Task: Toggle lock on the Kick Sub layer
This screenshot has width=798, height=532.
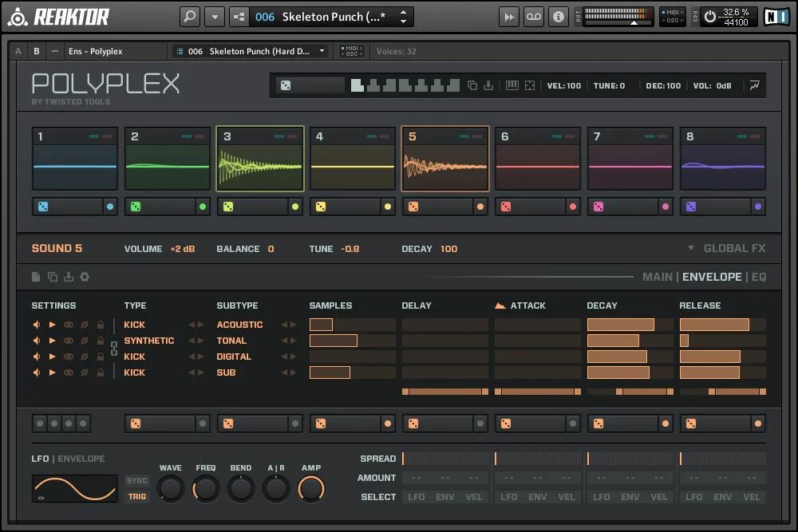Action: (101, 372)
